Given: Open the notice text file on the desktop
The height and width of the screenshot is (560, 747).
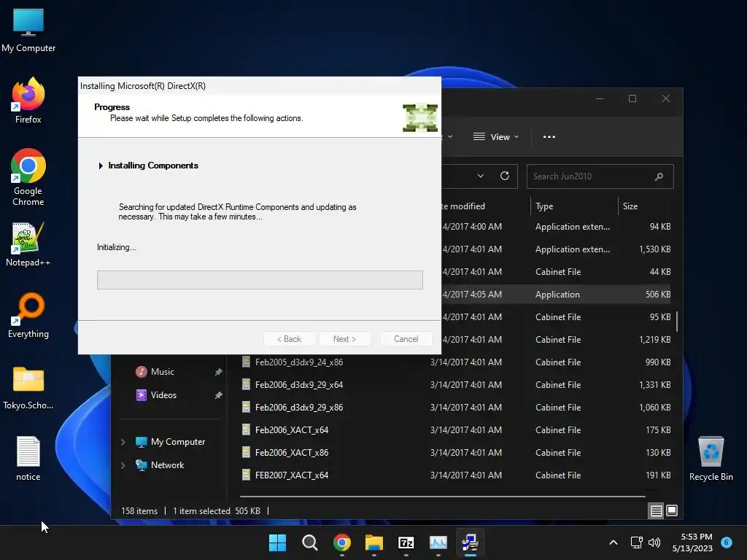Looking at the screenshot, I should (28, 458).
